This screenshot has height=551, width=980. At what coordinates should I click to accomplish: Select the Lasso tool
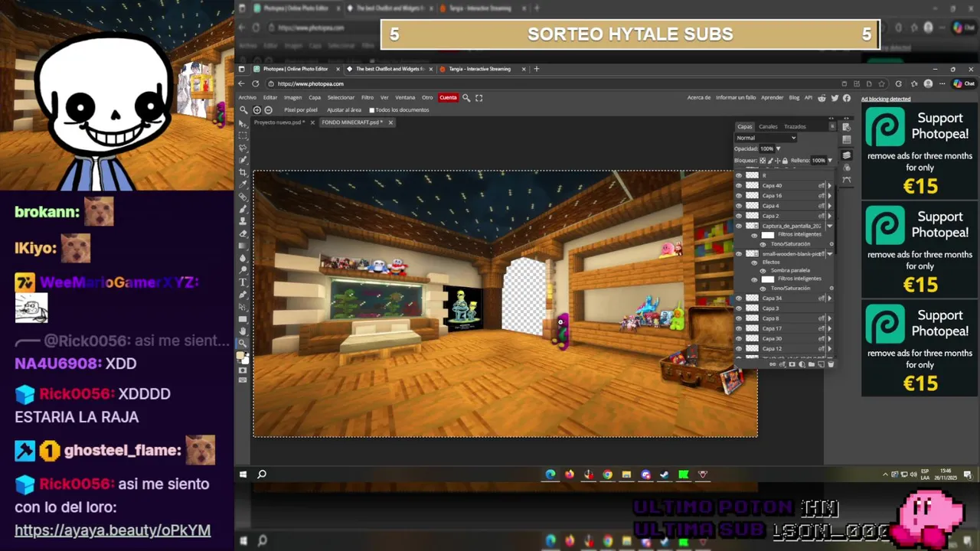click(243, 148)
